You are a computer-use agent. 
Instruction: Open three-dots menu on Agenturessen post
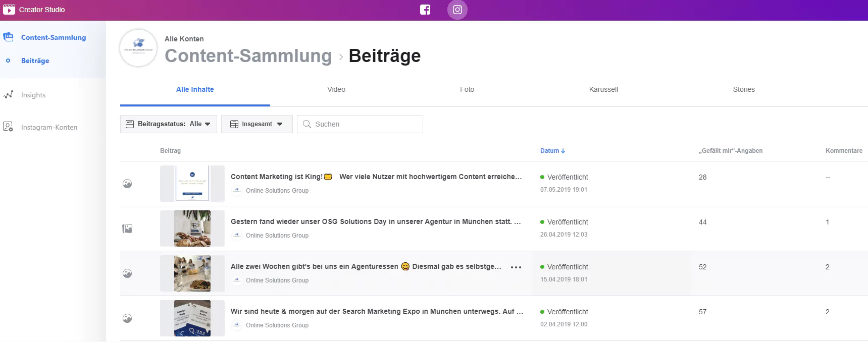[516, 267]
